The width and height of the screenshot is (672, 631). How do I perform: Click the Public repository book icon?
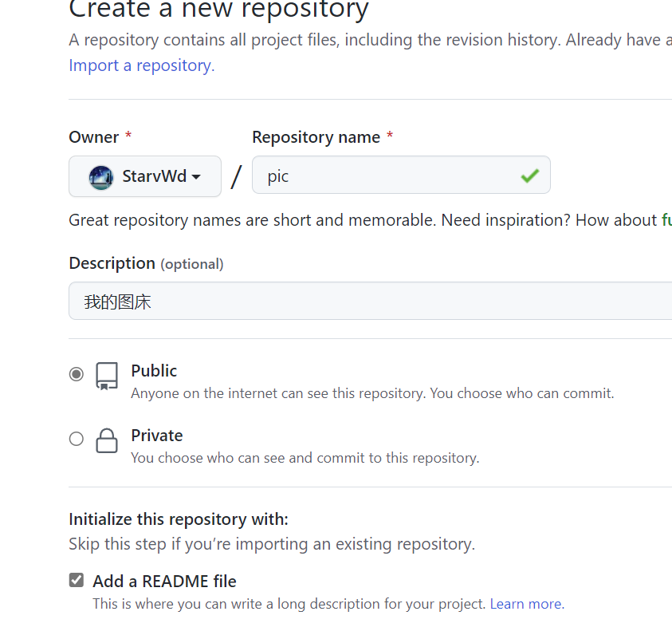pos(107,376)
